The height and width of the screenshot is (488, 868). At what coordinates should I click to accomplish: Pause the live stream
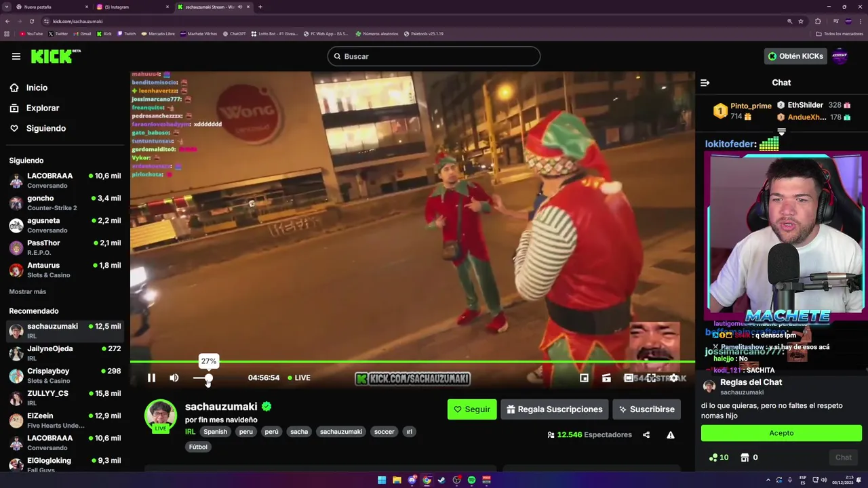tap(151, 378)
